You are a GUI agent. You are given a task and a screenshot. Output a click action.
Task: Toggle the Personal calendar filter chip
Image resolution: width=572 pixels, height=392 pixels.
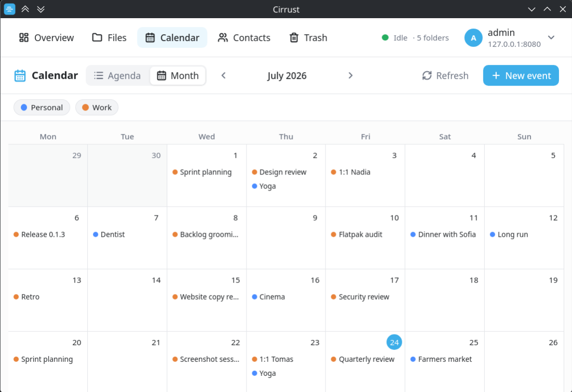tap(42, 107)
